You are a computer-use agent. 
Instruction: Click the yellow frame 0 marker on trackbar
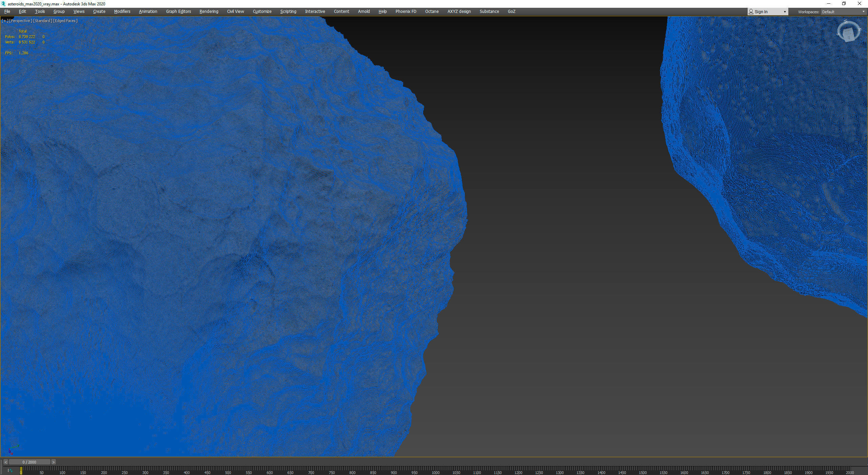[21, 471]
